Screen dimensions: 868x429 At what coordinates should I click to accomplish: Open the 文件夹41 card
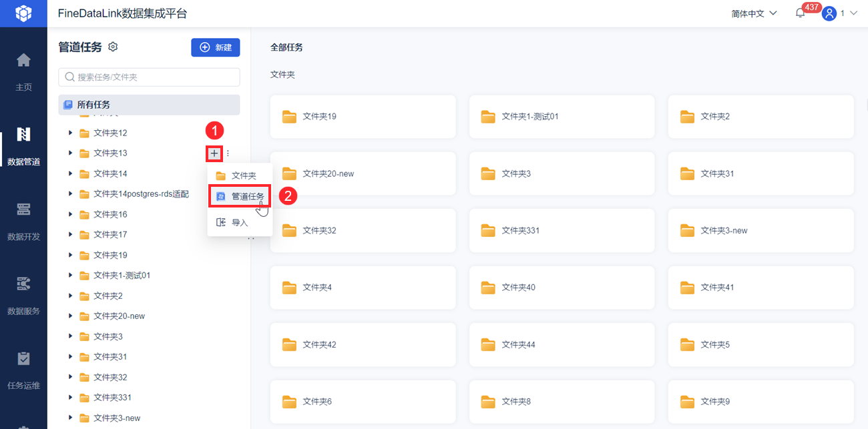point(761,288)
